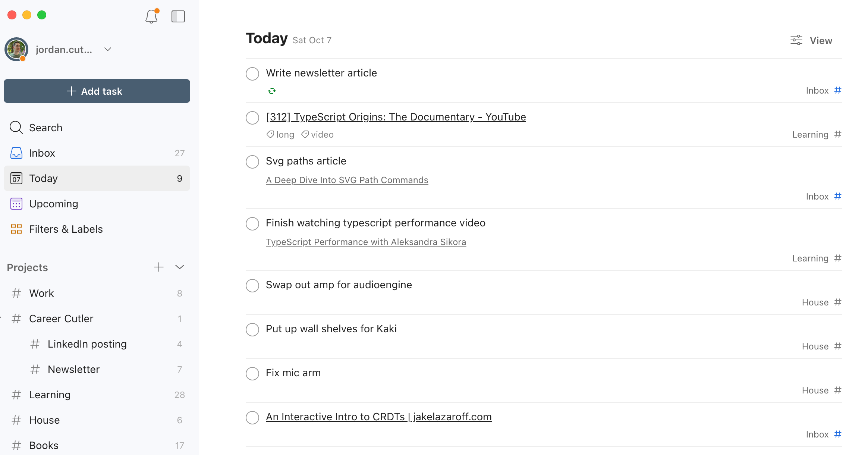
Task: Open Filters & Labels
Action: [x=66, y=229]
